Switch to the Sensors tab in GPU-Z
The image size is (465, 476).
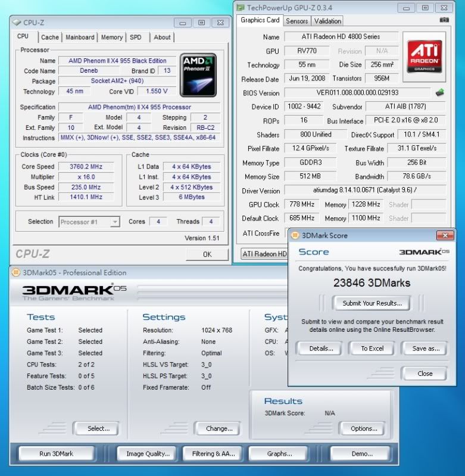click(297, 21)
